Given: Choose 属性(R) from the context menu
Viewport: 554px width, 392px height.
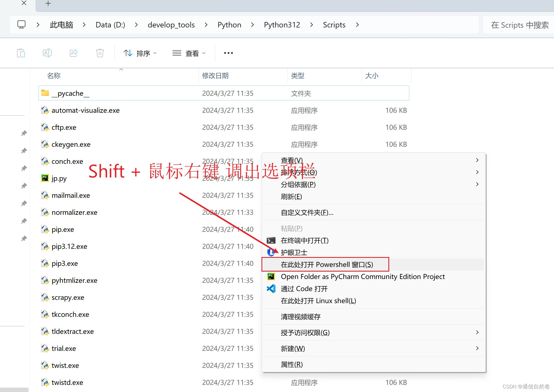Looking at the screenshot, I should pyautogui.click(x=292, y=364).
